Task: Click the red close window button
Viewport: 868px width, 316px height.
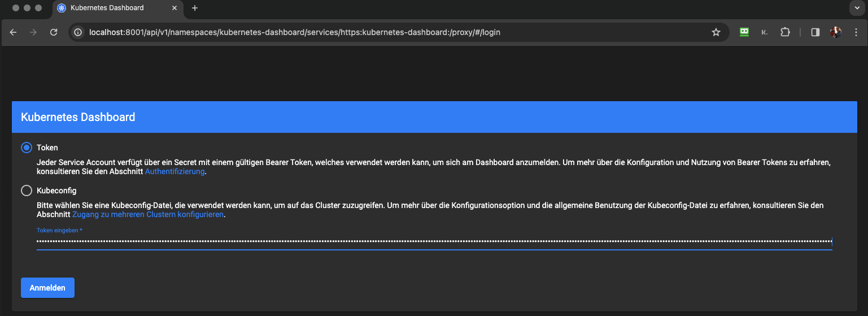Action: pyautogui.click(x=15, y=8)
